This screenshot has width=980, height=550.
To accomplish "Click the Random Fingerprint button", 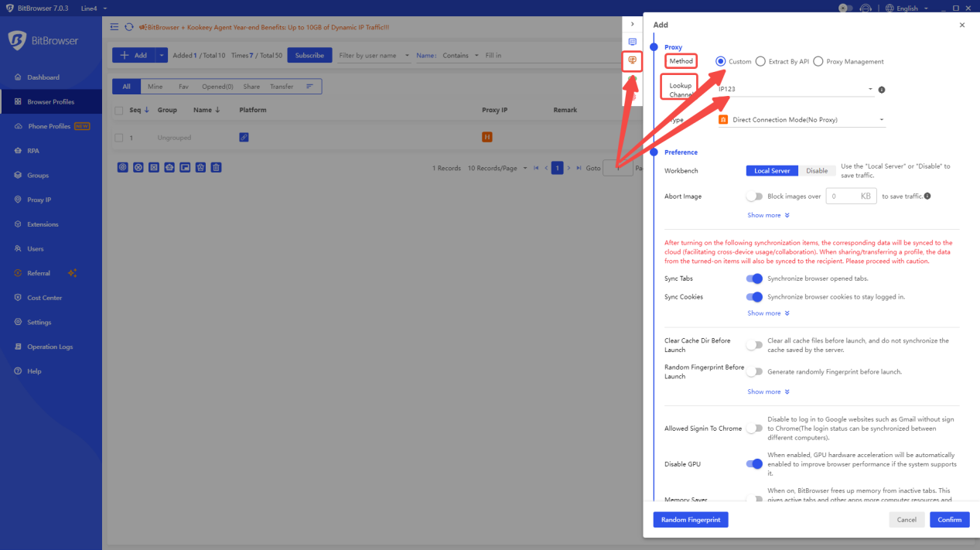I will click(x=691, y=520).
